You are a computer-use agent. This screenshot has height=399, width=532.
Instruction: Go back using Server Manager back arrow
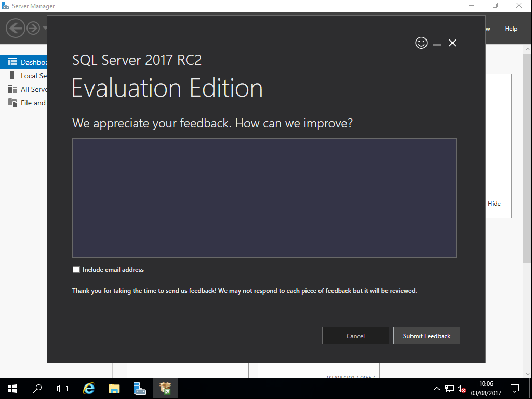[x=16, y=28]
